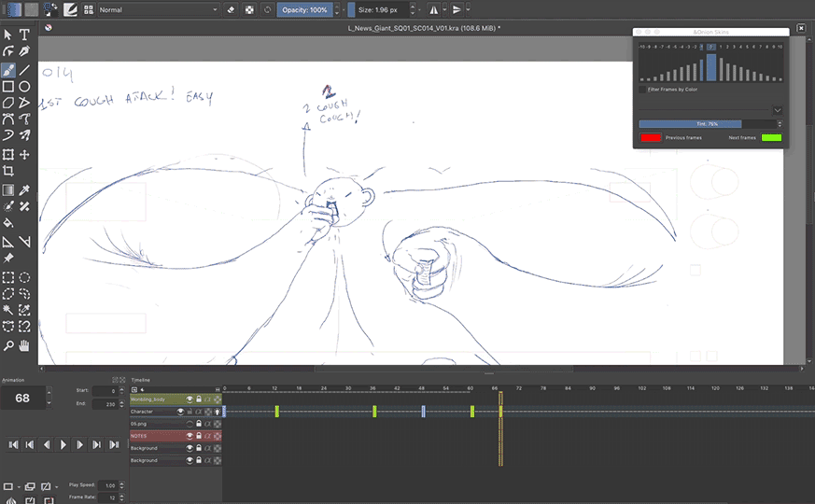Toggle eraser mode in the top toolbar

coord(232,9)
